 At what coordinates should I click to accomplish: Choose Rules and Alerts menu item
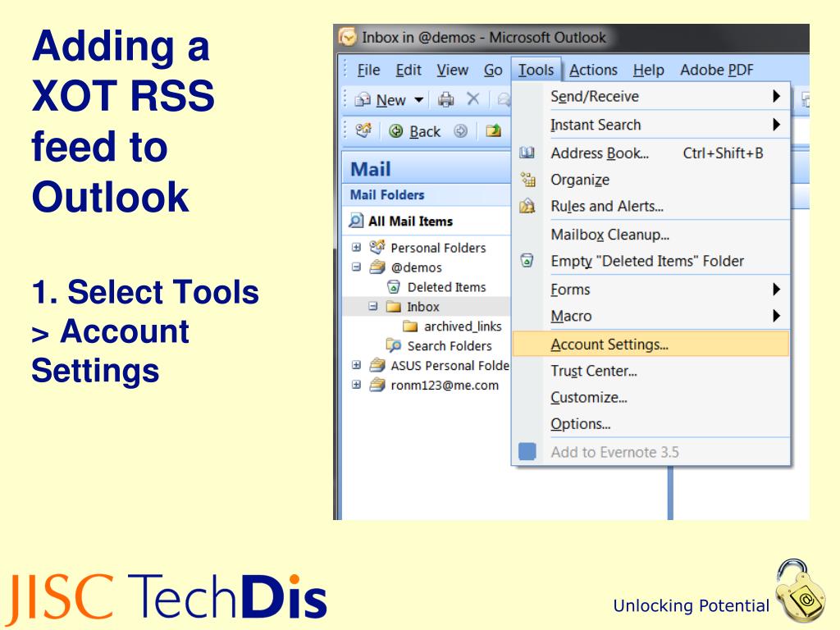click(x=651, y=206)
